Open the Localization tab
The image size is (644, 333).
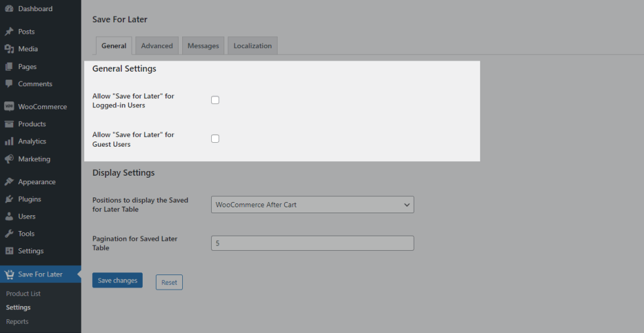(253, 45)
